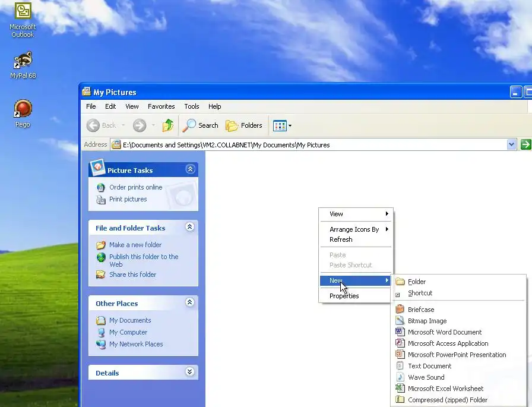Create a new Briefcase
Image resolution: width=532 pixels, height=407 pixels.
pos(458,310)
